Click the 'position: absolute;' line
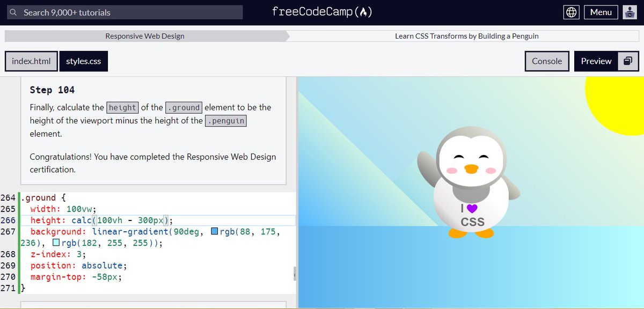This screenshot has height=309, width=644. (x=78, y=266)
